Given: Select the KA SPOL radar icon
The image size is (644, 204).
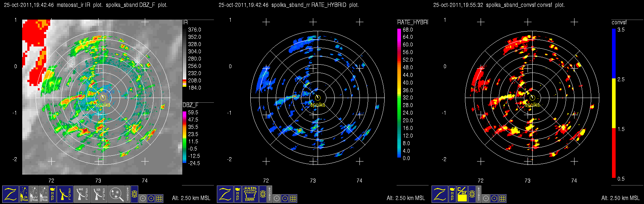Looking at the screenshot, I should click(99, 194).
